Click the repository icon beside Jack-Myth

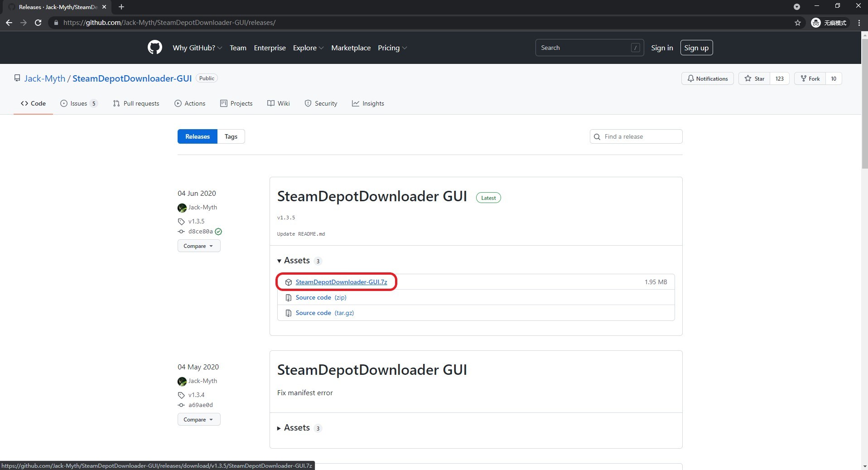(17, 78)
